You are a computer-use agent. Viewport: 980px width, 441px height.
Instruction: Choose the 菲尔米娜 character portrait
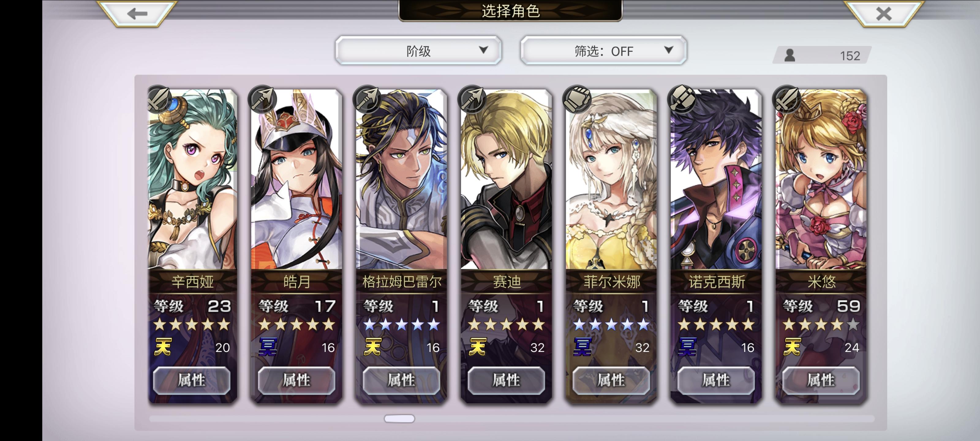click(x=611, y=179)
